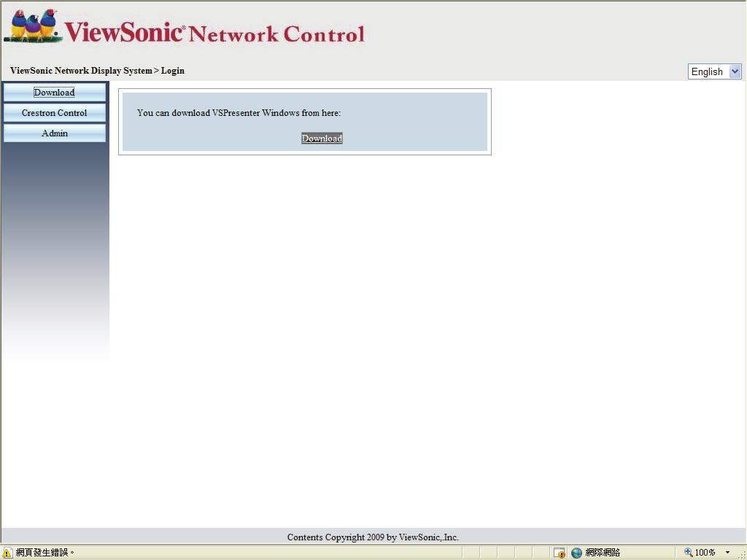Screen dimensions: 747x560
Task: Click the ViewSonic Network Control title
Action: point(214,32)
